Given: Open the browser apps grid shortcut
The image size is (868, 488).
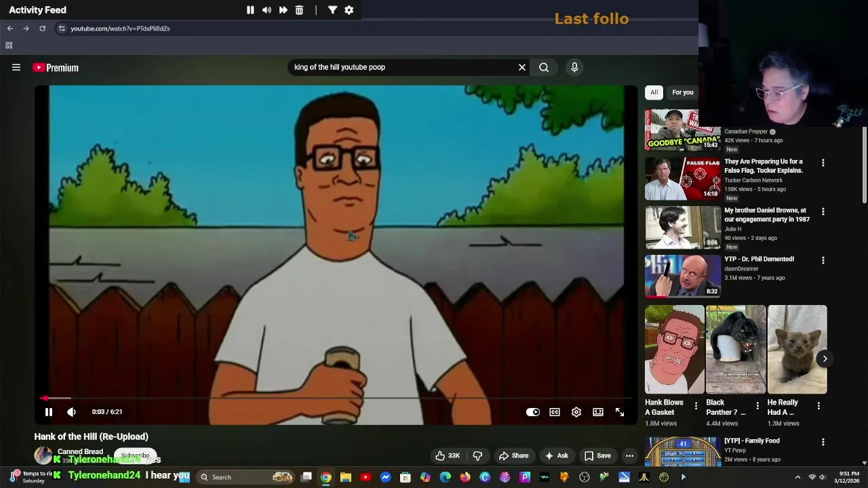Looking at the screenshot, I should point(9,45).
